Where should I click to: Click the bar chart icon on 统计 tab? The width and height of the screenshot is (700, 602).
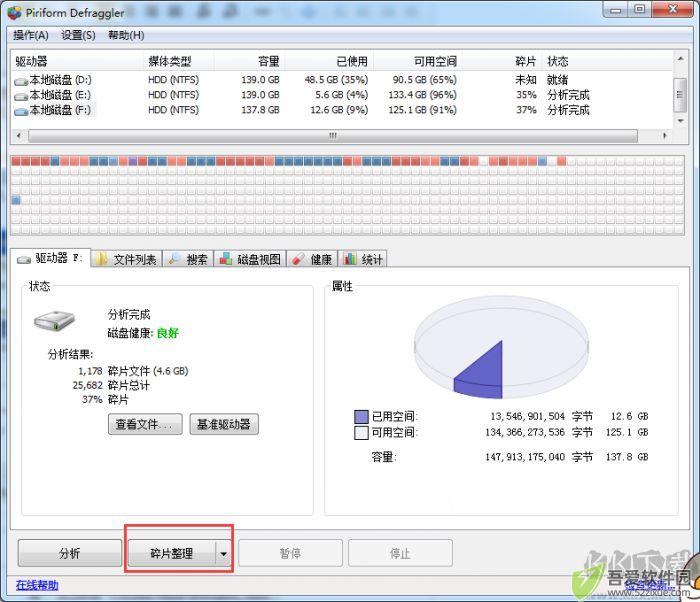tap(350, 259)
